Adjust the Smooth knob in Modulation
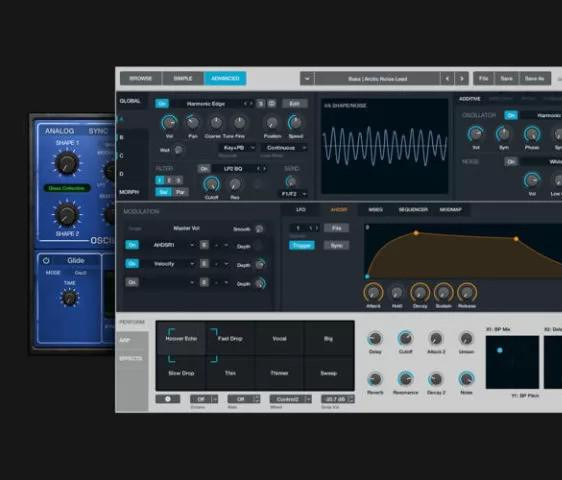The image size is (562, 480). pyautogui.click(x=259, y=229)
